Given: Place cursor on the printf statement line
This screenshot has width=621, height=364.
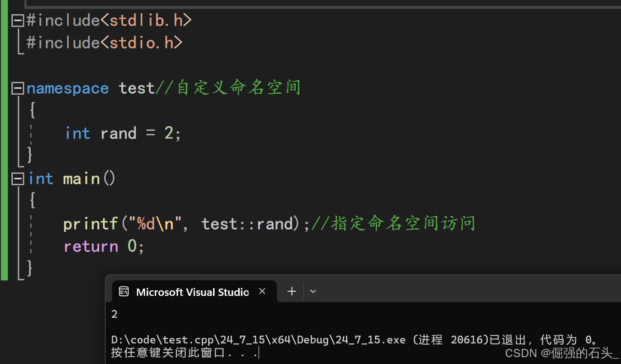Looking at the screenshot, I should (183, 224).
